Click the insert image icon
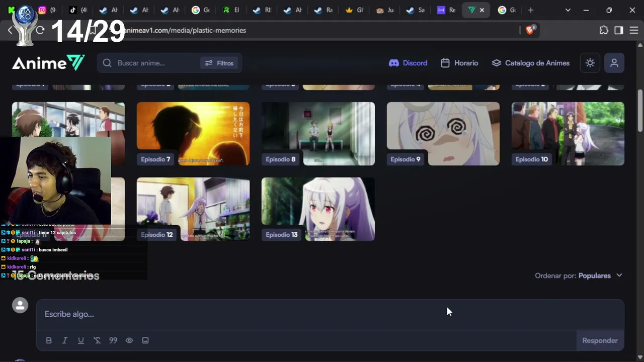The width and height of the screenshot is (644, 362). click(145, 340)
